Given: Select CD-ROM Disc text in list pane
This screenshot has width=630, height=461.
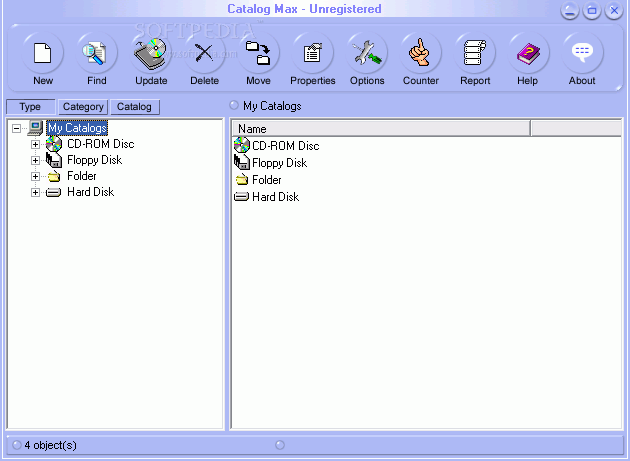Looking at the screenshot, I should [x=286, y=145].
